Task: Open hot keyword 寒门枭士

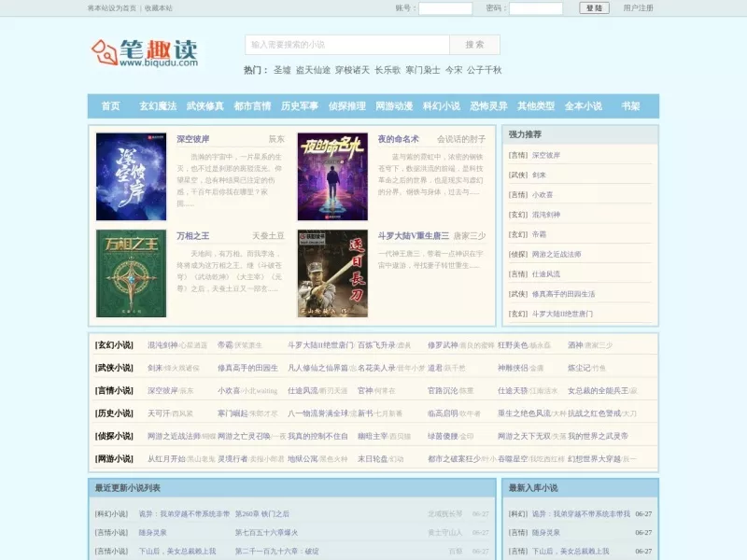Action: pyautogui.click(x=423, y=70)
